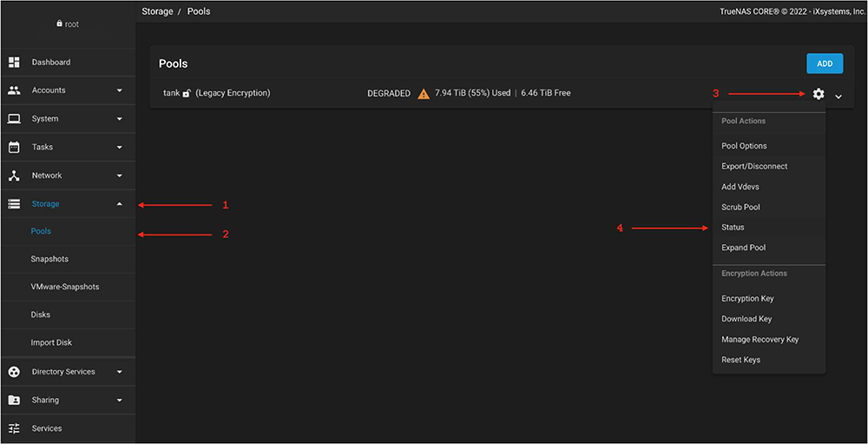
Task: Click Storage in the breadcrumb
Action: click(x=157, y=11)
